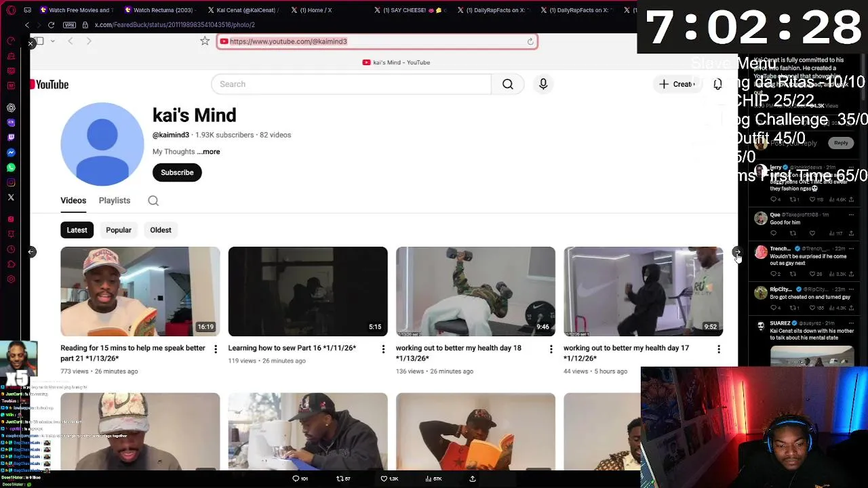Image resolution: width=868 pixels, height=488 pixels.
Task: Open Twitch from the Opera sidebar
Action: click(11, 138)
